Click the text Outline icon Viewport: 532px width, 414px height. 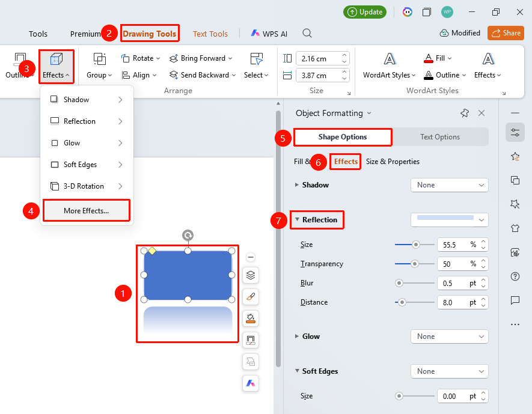pos(429,75)
